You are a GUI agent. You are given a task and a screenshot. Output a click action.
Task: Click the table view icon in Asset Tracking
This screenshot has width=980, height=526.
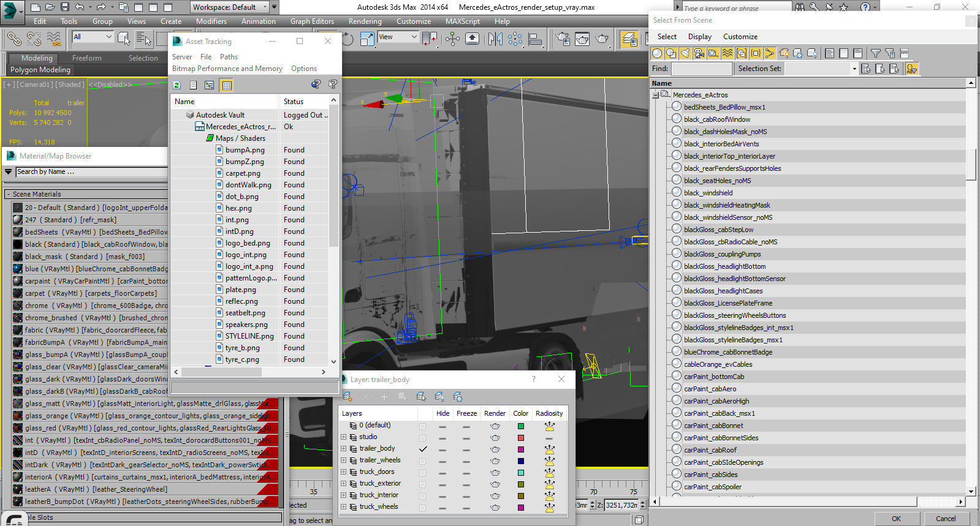(x=227, y=85)
